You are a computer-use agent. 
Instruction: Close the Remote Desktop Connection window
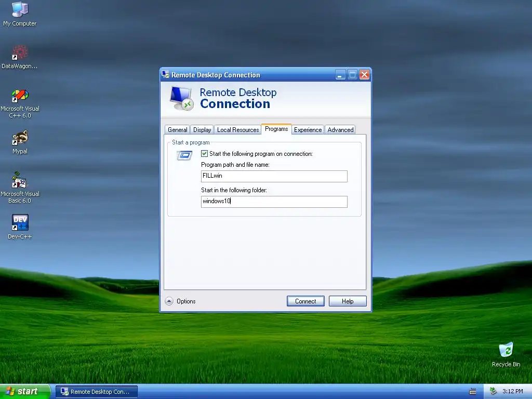click(364, 75)
